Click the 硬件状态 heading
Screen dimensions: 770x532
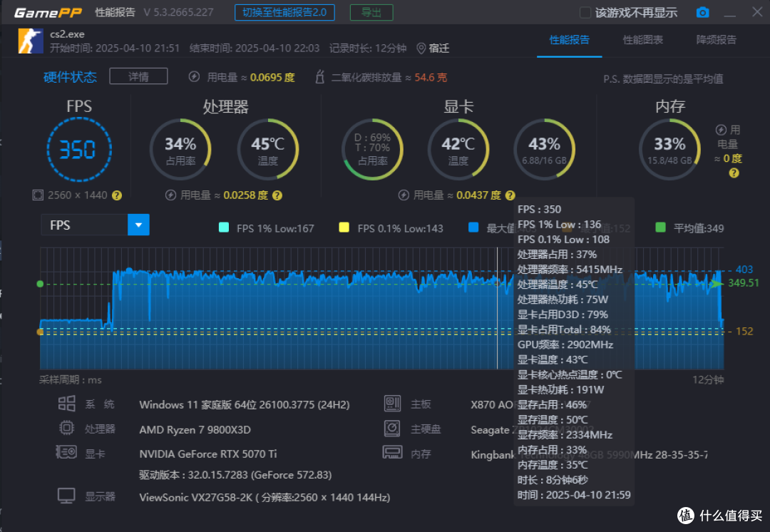click(x=70, y=77)
